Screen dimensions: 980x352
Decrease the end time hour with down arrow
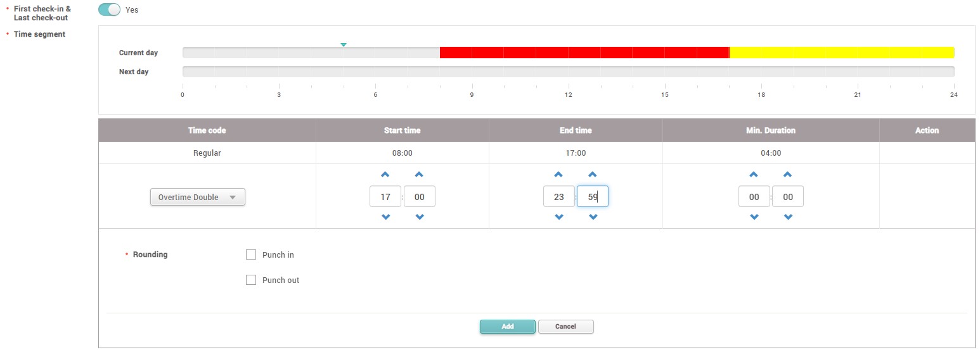coord(559,217)
